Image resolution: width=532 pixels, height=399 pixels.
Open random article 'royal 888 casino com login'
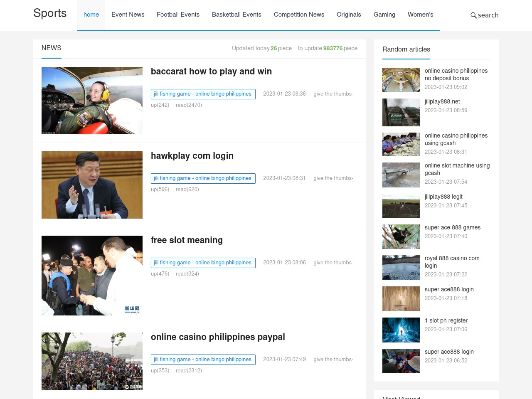[452, 262]
